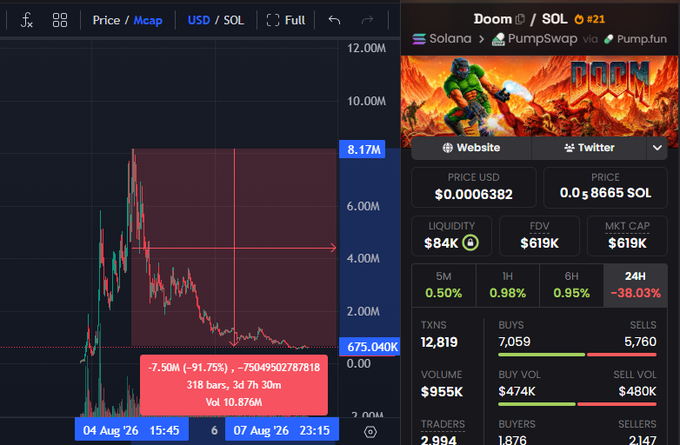
Task: Click the 04 Aug '26 15:45 time marker
Action: pyautogui.click(x=131, y=430)
